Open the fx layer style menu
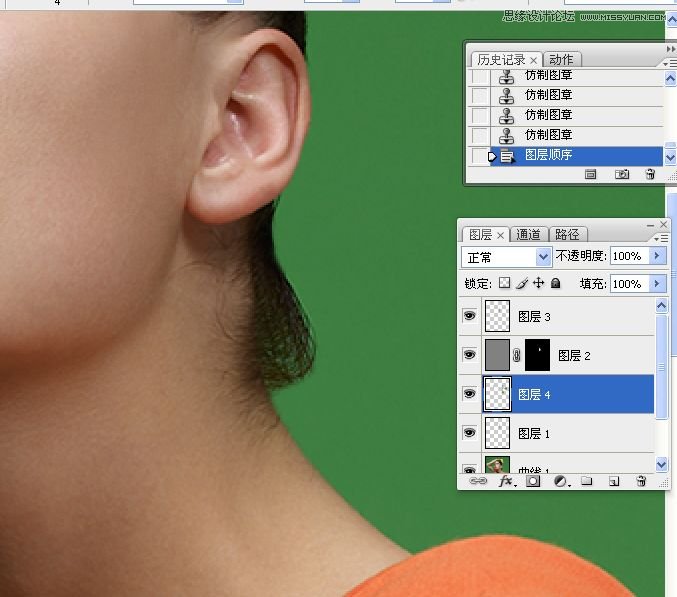 (x=506, y=481)
